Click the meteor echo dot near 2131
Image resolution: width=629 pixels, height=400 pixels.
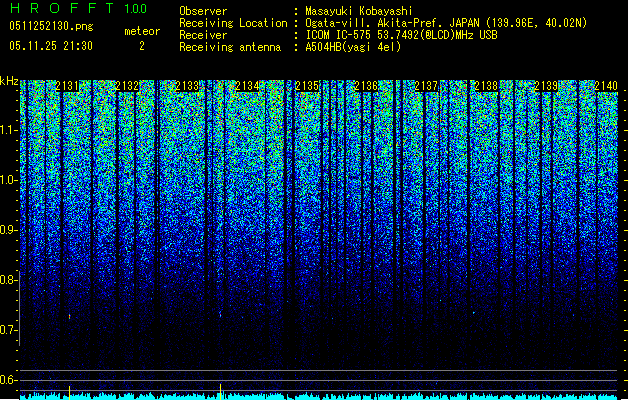click(x=69, y=317)
